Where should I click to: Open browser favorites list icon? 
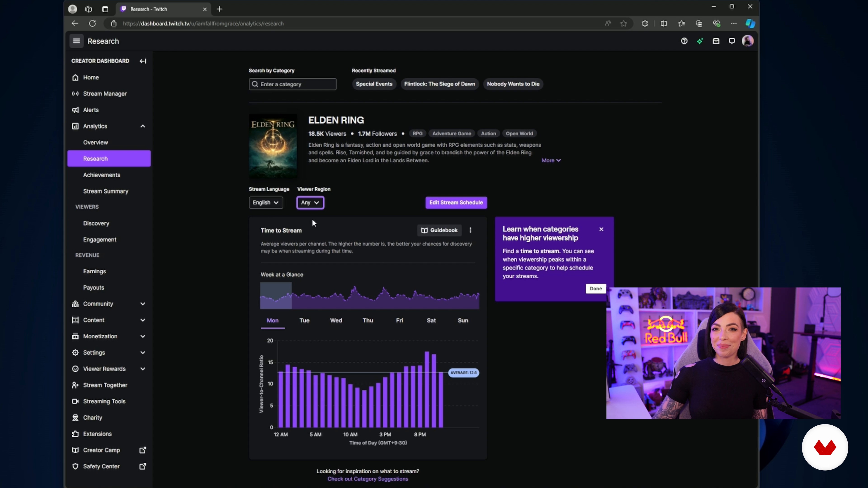pyautogui.click(x=681, y=23)
